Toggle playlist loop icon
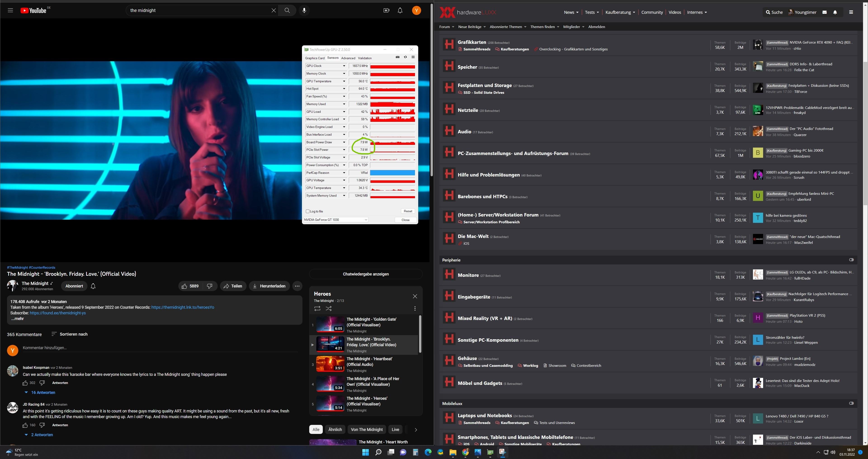868x459 pixels. tap(317, 308)
